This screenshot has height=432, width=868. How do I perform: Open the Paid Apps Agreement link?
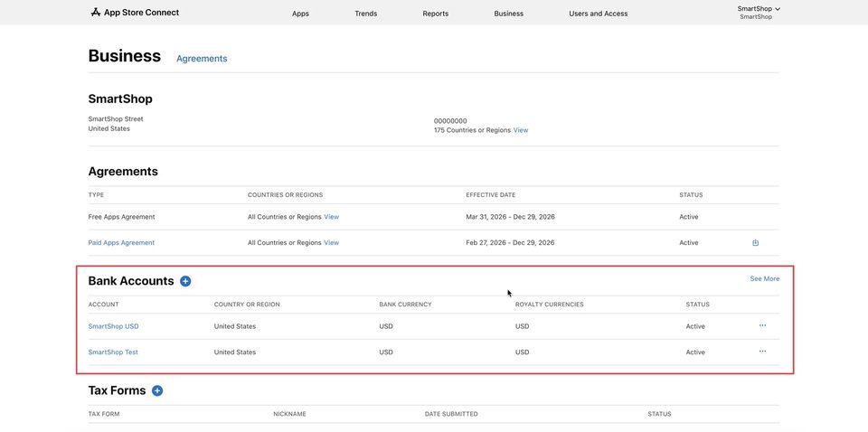click(x=121, y=243)
